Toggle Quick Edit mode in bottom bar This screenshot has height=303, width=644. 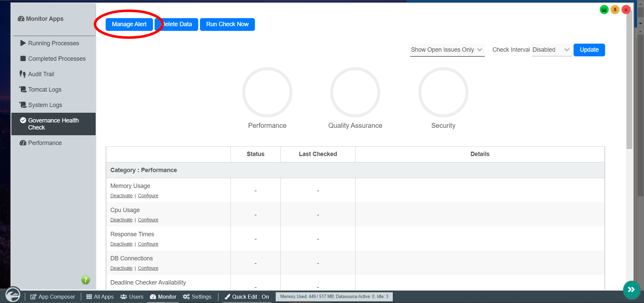click(247, 297)
